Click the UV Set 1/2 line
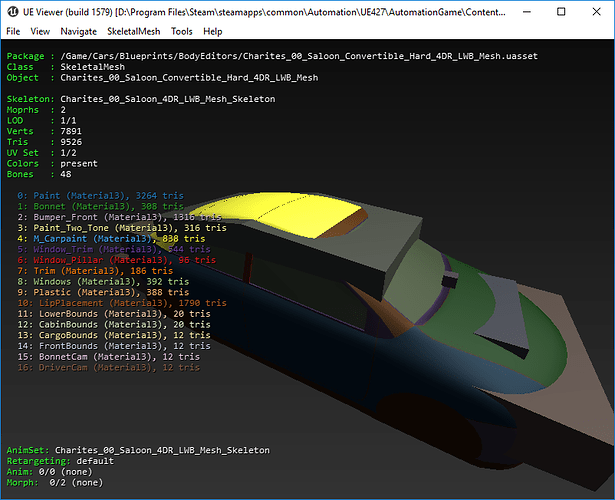The height and width of the screenshot is (500, 615). 42,153
